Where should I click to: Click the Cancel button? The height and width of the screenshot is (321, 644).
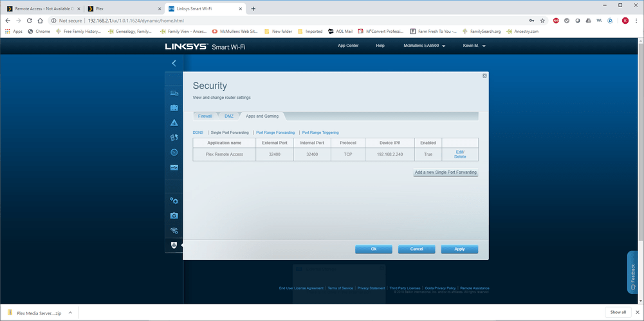pos(416,249)
